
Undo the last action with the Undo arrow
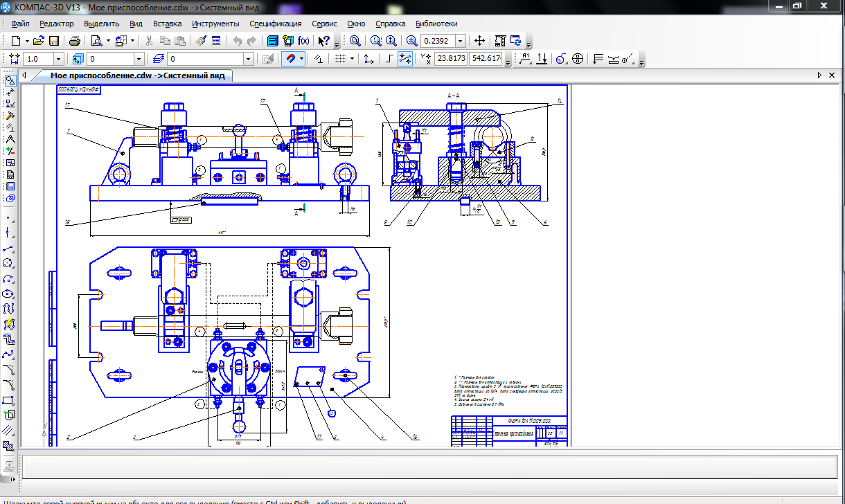(x=238, y=41)
